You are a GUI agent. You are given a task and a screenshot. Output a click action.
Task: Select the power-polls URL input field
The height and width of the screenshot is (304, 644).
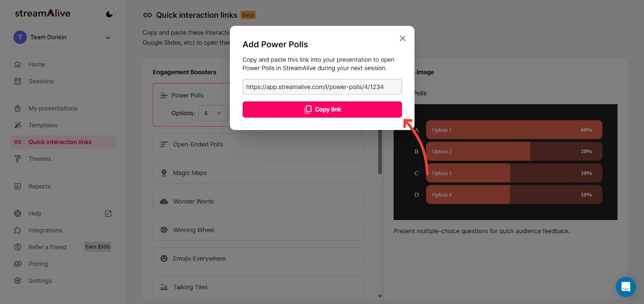coord(322,87)
